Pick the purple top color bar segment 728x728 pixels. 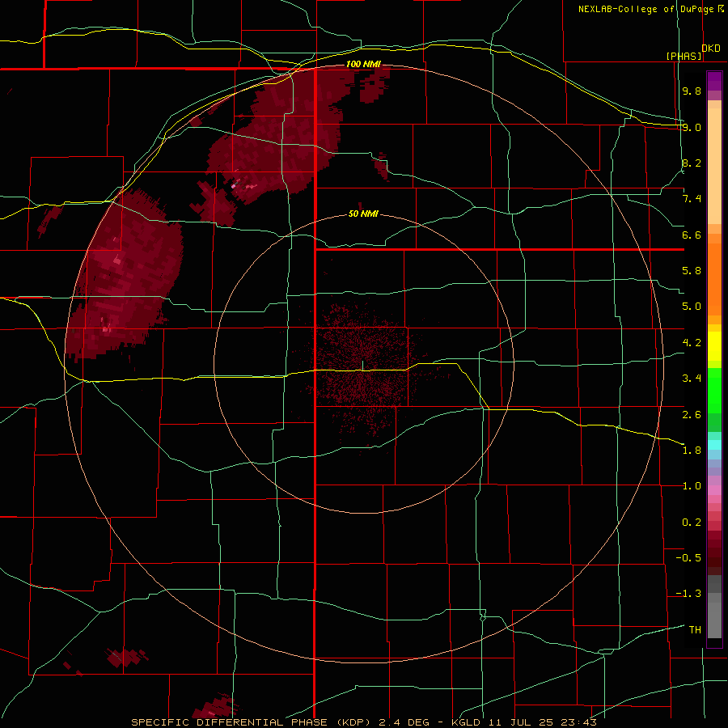[714, 81]
